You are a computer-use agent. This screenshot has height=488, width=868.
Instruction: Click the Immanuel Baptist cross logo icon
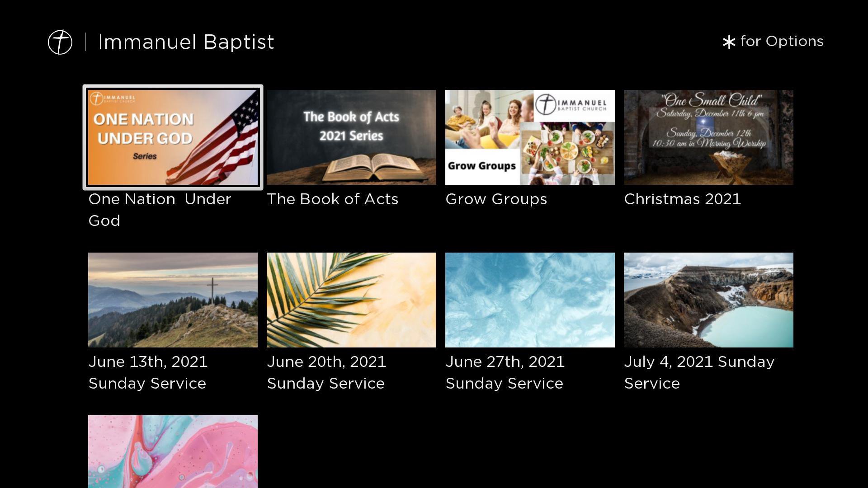60,42
